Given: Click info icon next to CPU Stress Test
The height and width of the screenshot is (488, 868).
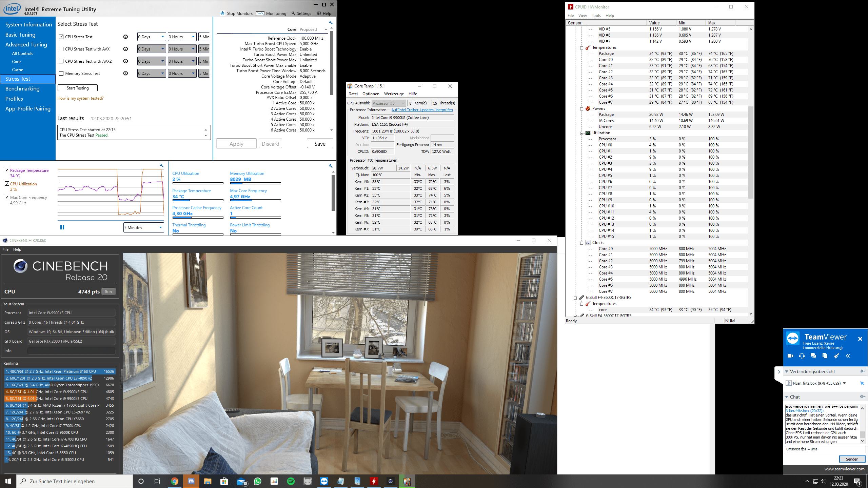Looking at the screenshot, I should click(125, 37).
